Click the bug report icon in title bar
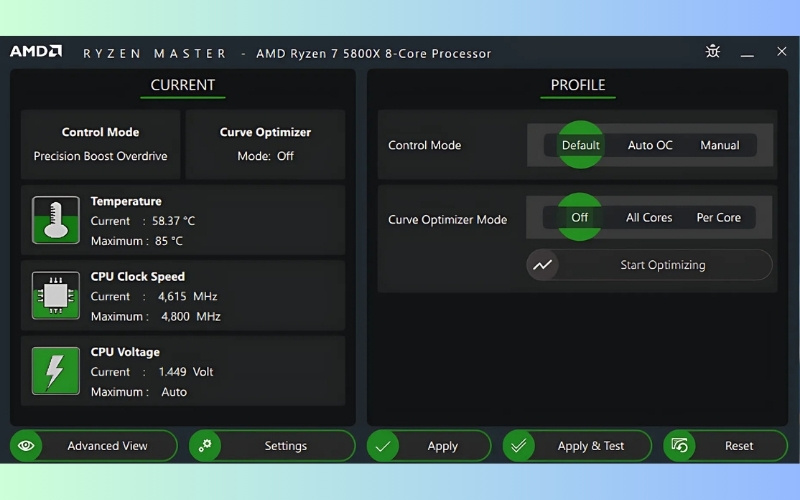800x500 pixels. point(712,52)
